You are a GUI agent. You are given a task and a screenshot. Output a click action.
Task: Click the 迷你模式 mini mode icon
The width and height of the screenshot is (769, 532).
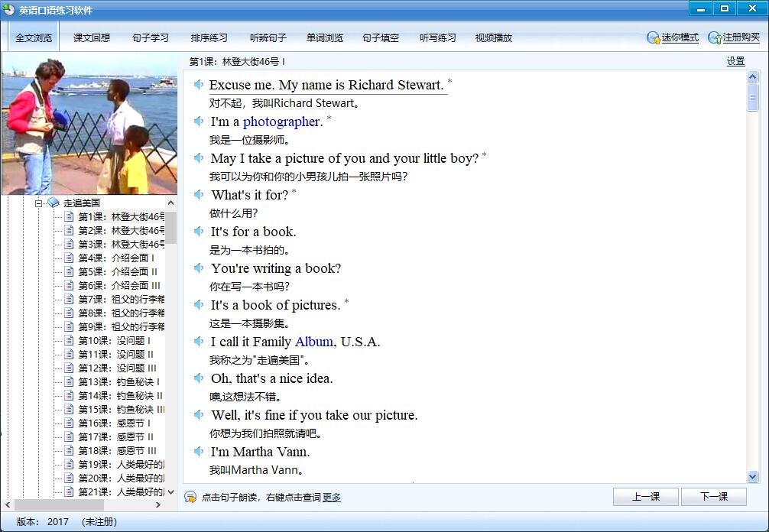pos(654,37)
